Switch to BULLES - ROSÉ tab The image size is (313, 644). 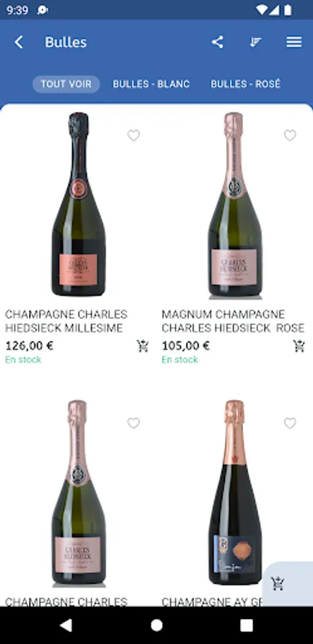coord(246,84)
